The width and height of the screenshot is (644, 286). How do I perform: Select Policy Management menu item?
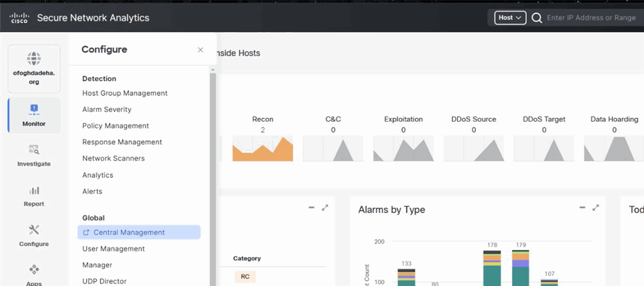coord(115,126)
